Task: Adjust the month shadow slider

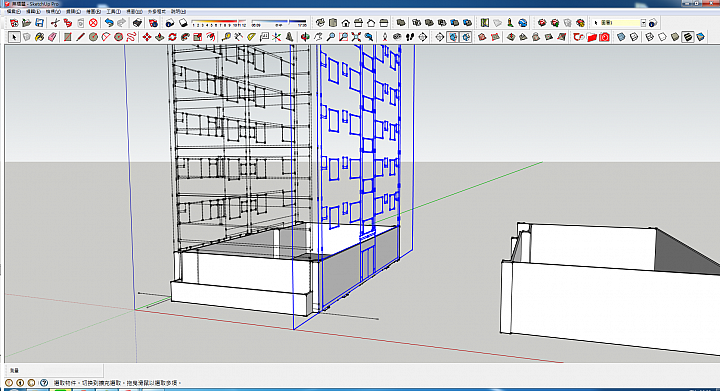Action: pyautogui.click(x=219, y=22)
